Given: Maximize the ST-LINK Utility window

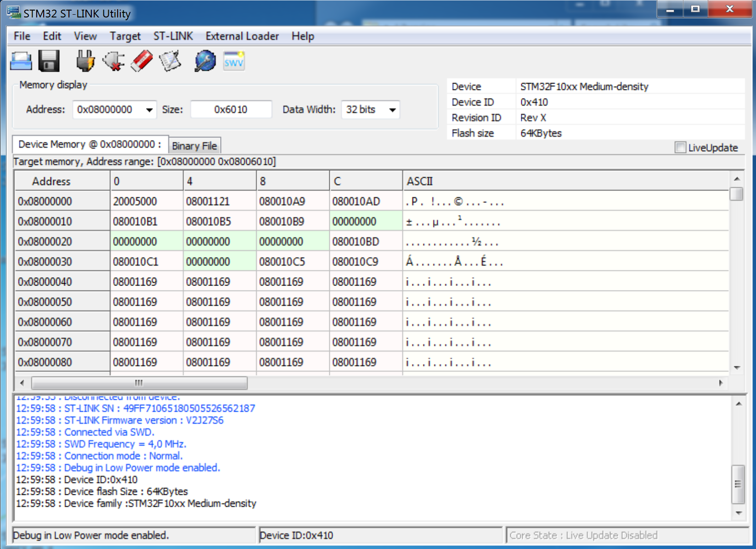Looking at the screenshot, I should 695,9.
